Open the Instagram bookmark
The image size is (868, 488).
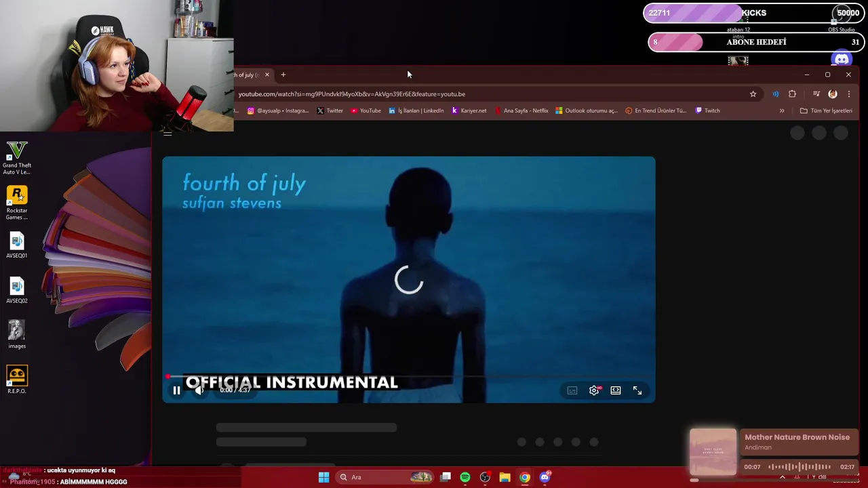[278, 110]
